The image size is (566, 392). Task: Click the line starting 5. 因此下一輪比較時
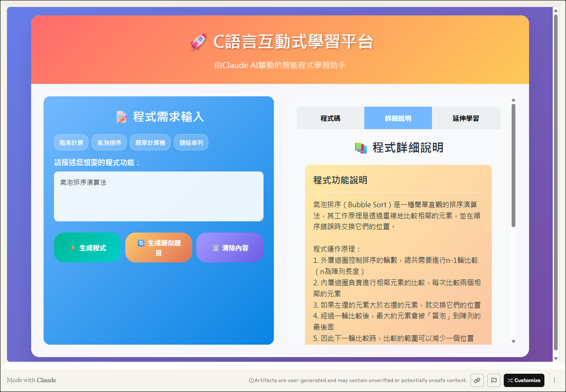[394, 338]
